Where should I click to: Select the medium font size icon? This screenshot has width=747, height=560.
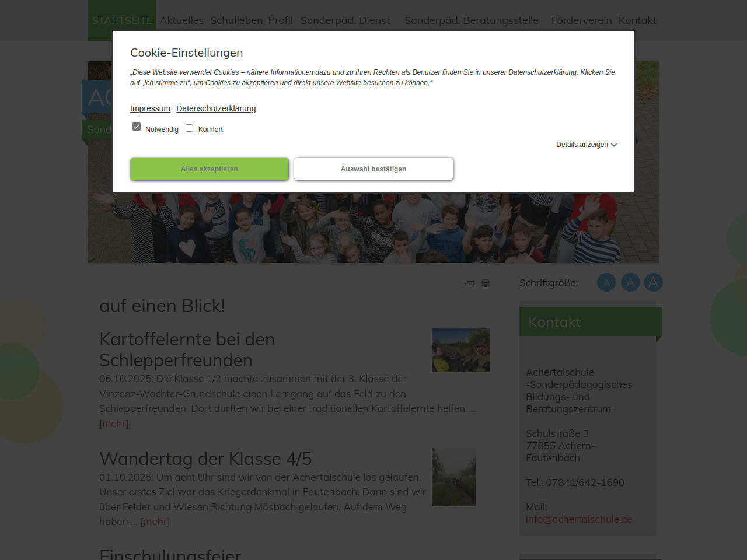tap(630, 283)
